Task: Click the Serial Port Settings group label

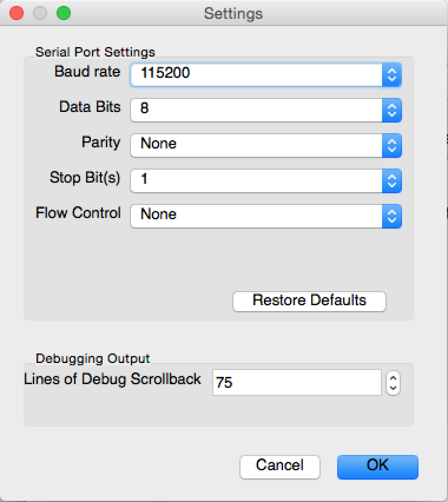Action: click(95, 52)
